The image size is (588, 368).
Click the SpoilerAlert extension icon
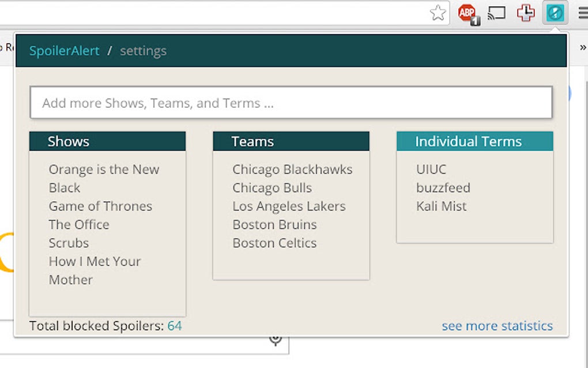pyautogui.click(x=555, y=13)
